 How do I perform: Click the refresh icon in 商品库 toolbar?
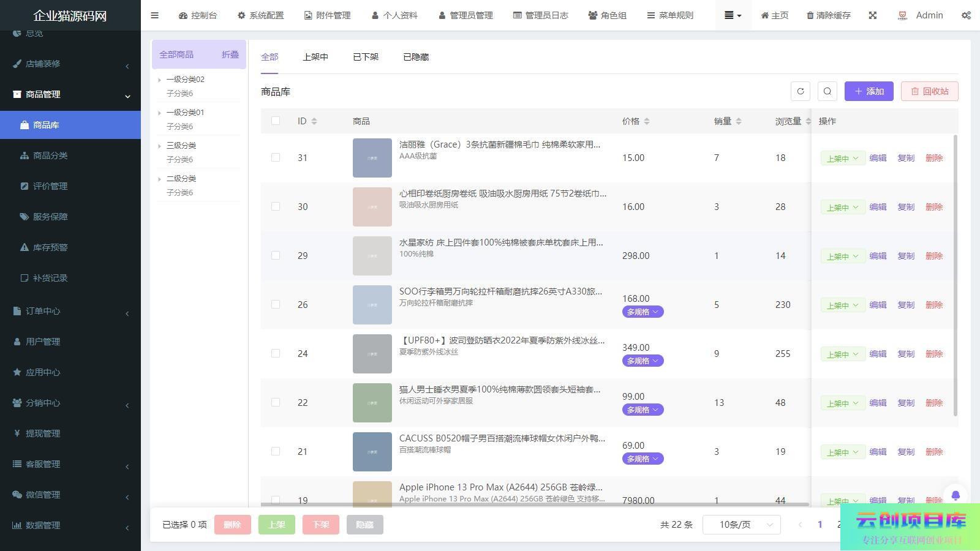(800, 91)
